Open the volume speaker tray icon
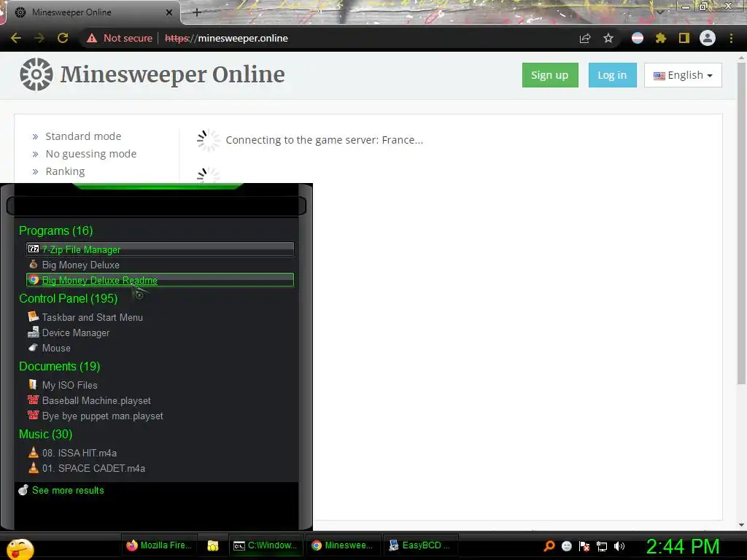Viewport: 747px width, 560px height. click(619, 546)
